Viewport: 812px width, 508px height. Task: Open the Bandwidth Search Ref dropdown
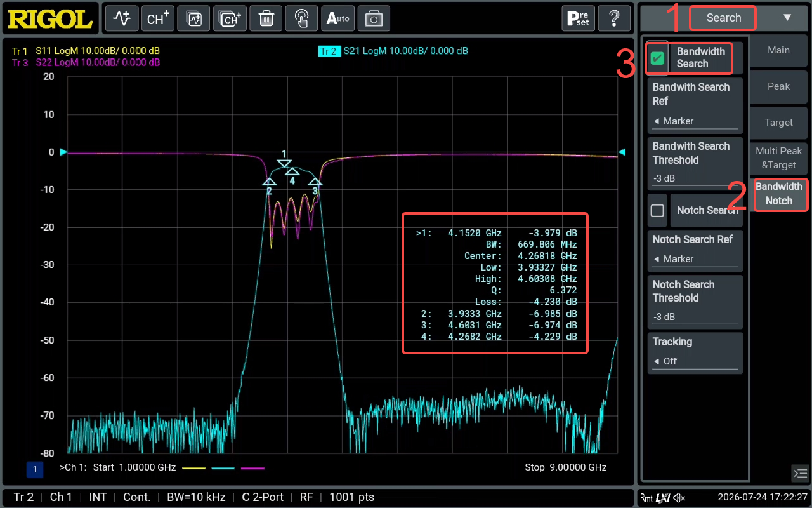pos(695,106)
